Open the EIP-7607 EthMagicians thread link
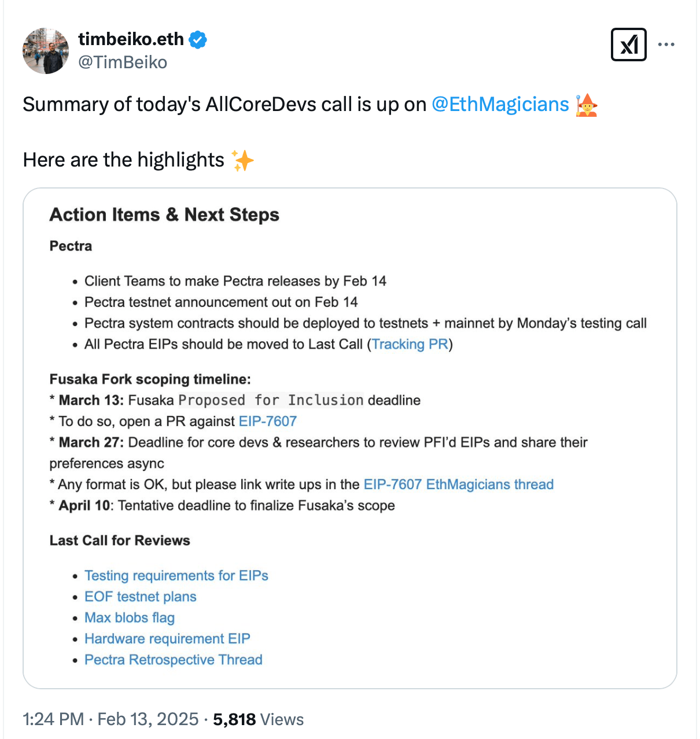The image size is (700, 739). click(458, 484)
